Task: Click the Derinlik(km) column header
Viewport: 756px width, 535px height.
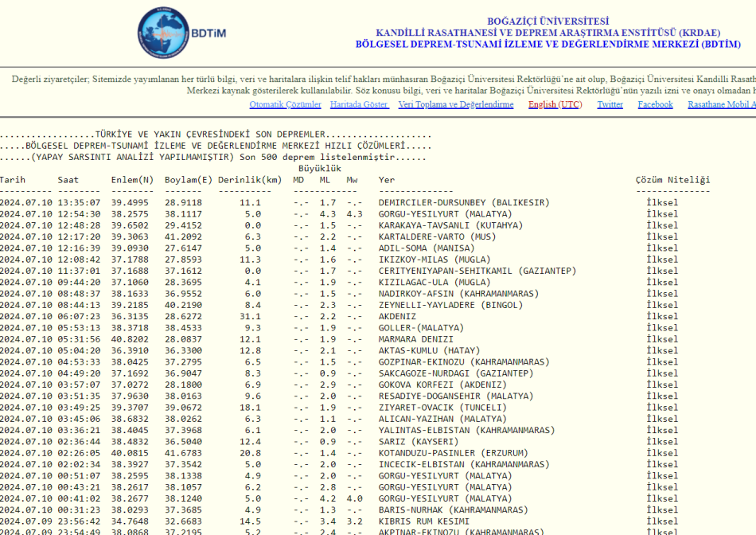Action: (x=250, y=180)
